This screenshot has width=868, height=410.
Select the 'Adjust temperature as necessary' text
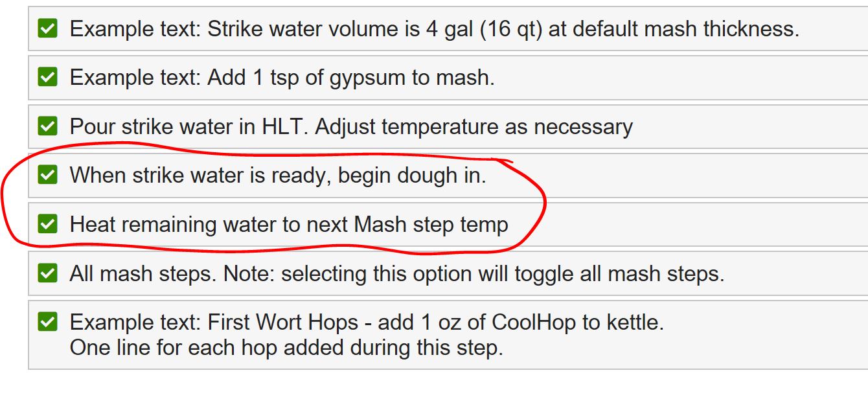tap(474, 126)
